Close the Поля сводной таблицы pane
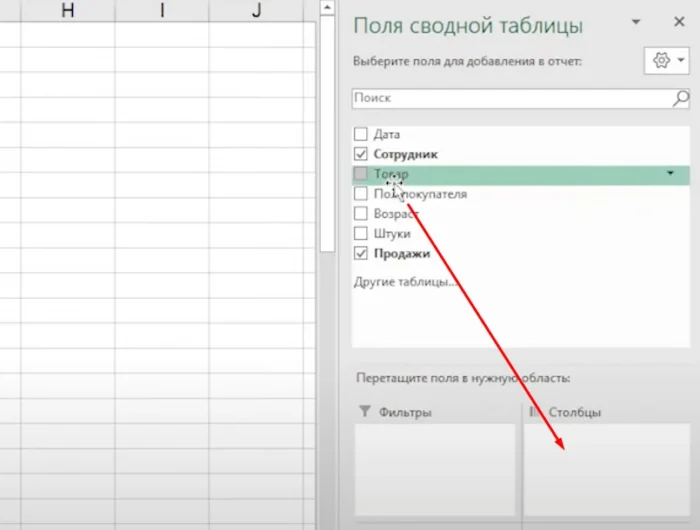 (x=679, y=22)
